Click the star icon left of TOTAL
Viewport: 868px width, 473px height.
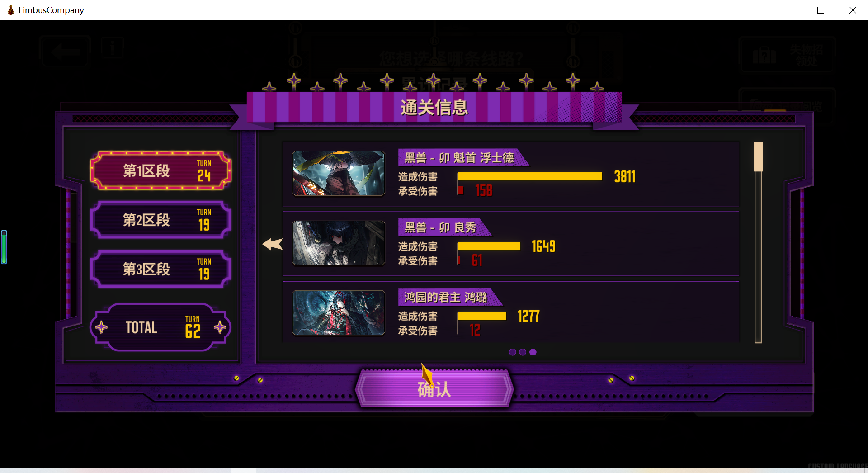102,327
